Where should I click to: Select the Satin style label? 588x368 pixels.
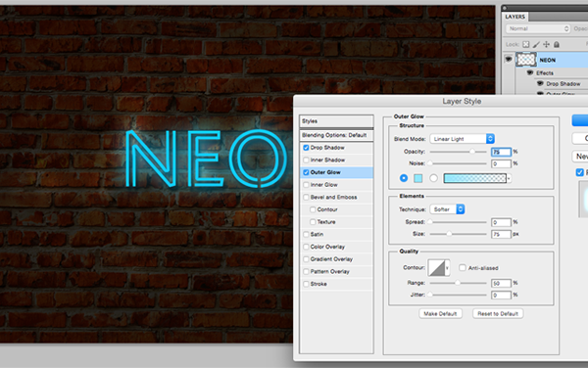[x=317, y=234]
